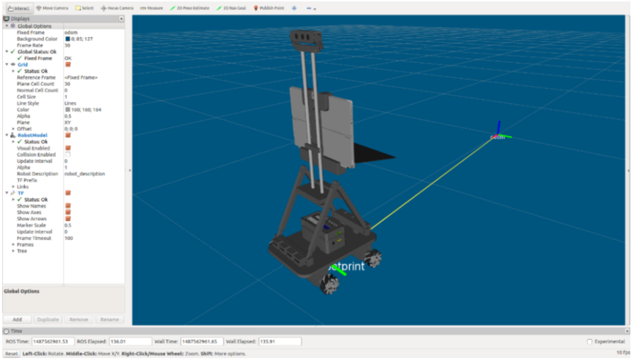
Task: Activate the Focus Camera tool
Action: (x=118, y=8)
